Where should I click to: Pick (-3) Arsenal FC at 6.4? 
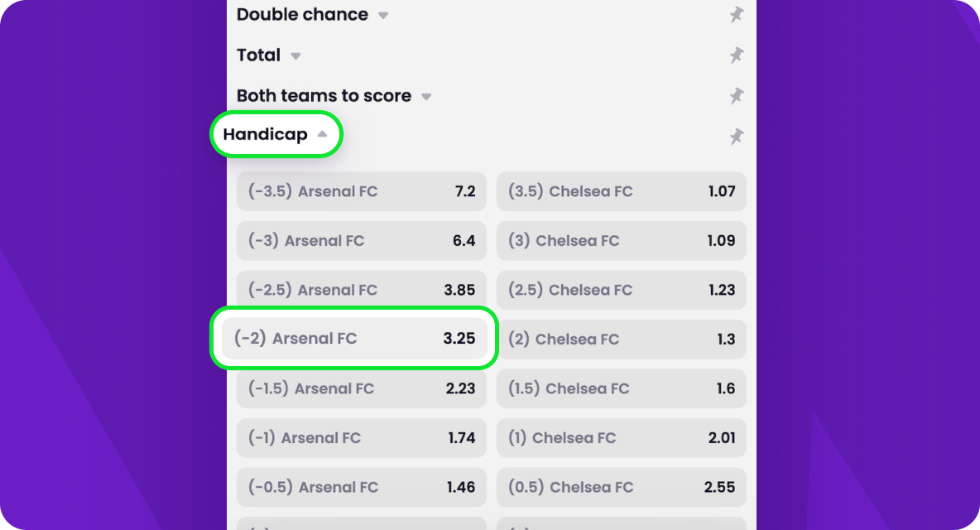click(362, 241)
